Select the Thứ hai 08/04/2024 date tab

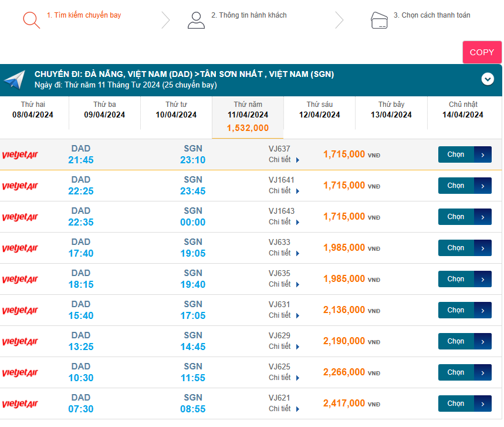coord(33,110)
